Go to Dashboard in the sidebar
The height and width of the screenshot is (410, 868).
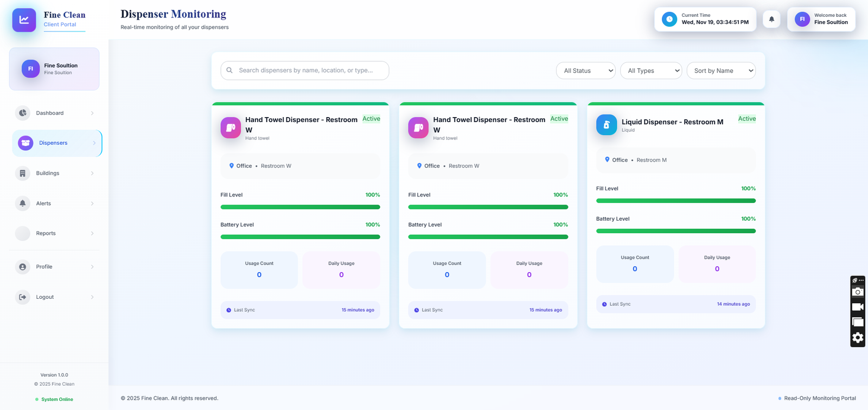point(50,113)
